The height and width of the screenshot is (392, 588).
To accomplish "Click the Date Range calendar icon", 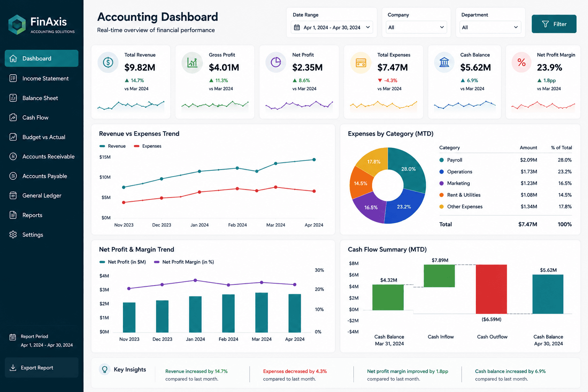I will [297, 28].
